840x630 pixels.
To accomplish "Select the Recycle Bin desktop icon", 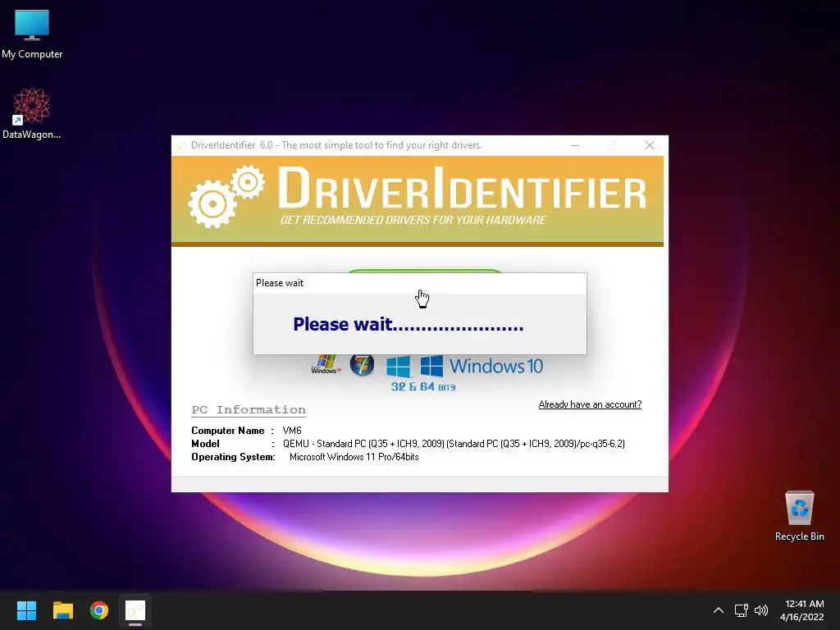I will (799, 516).
